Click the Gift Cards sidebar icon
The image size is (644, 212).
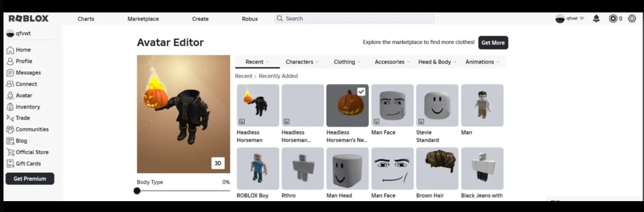(x=10, y=164)
